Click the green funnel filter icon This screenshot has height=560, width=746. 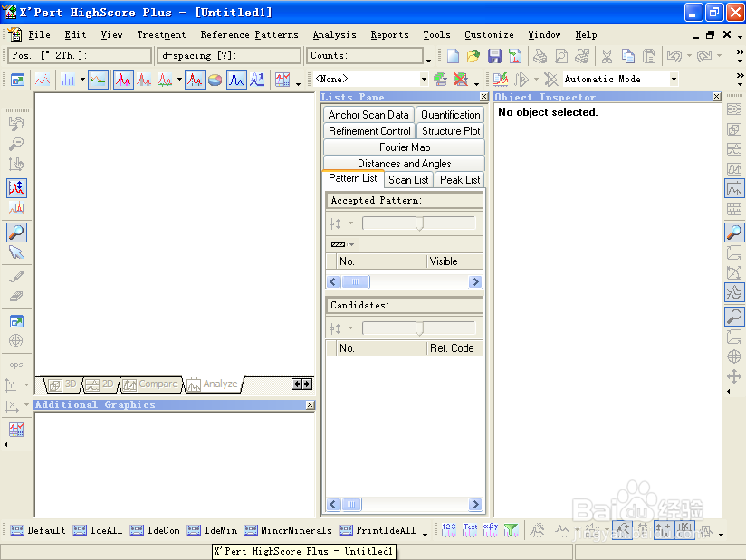coord(511,530)
